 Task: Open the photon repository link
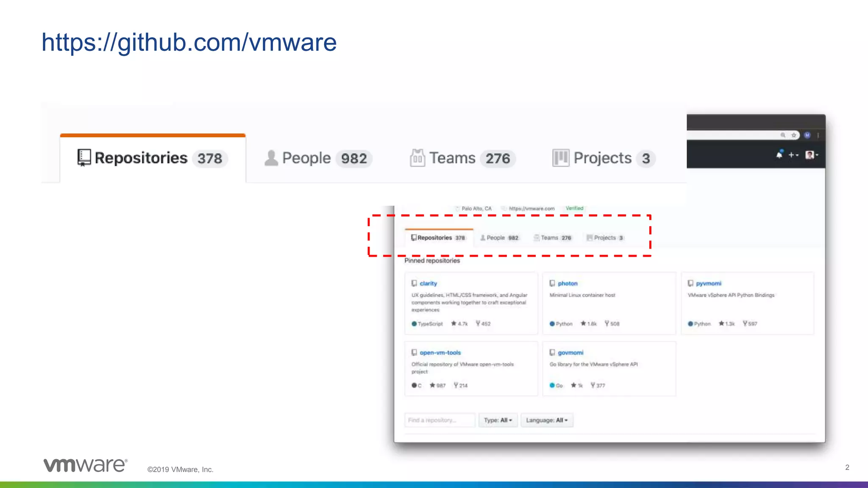568,283
